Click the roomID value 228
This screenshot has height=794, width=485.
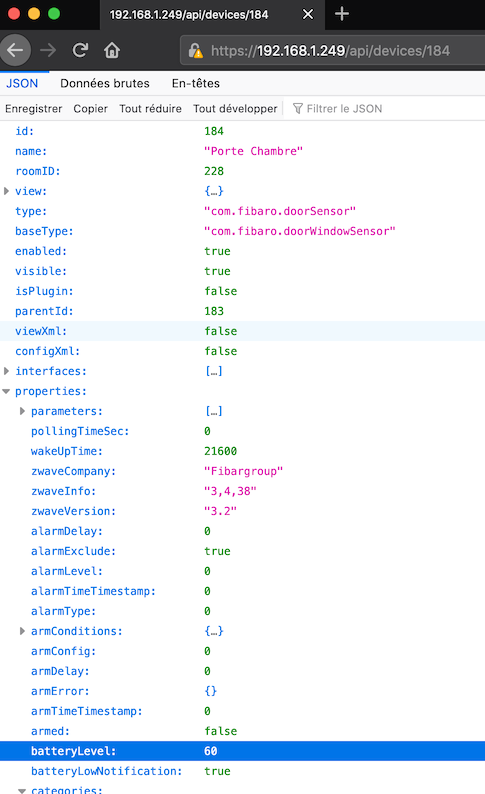[x=214, y=171]
